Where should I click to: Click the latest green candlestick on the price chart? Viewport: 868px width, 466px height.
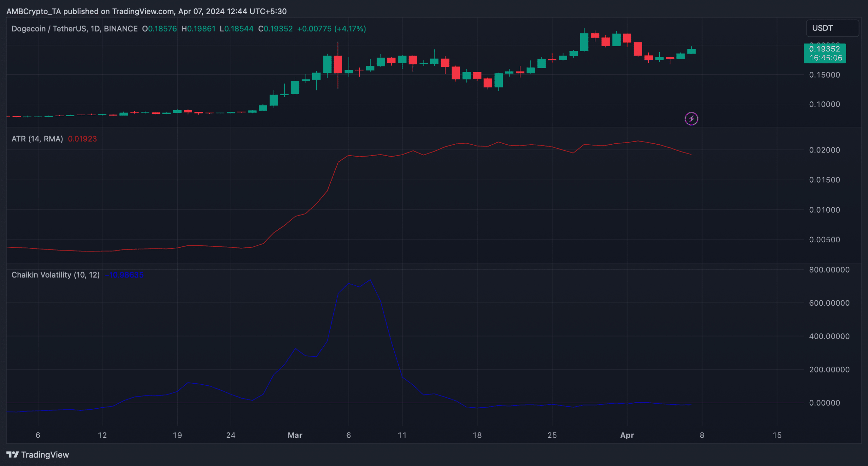[x=691, y=51]
